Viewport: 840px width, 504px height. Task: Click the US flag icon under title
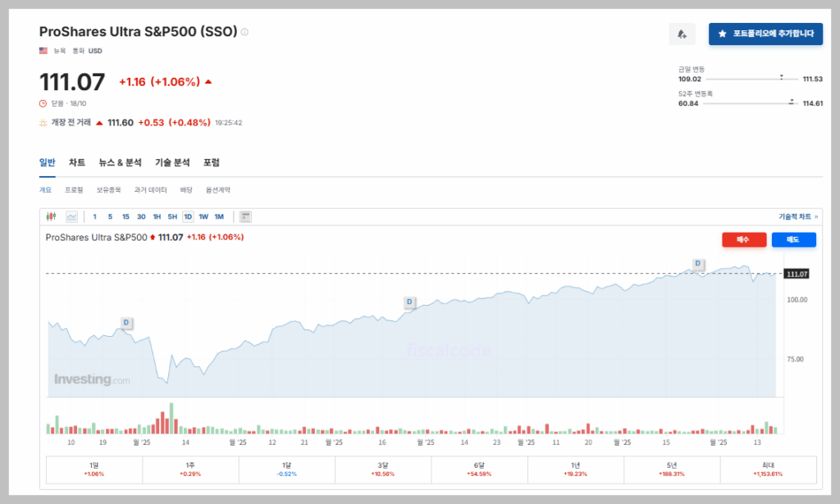click(x=43, y=51)
